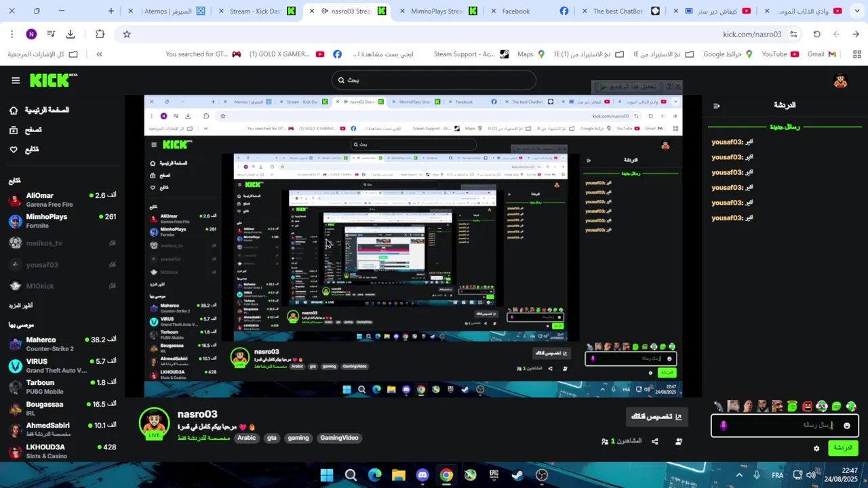Collapse the chat panel arrow icon

tap(717, 106)
